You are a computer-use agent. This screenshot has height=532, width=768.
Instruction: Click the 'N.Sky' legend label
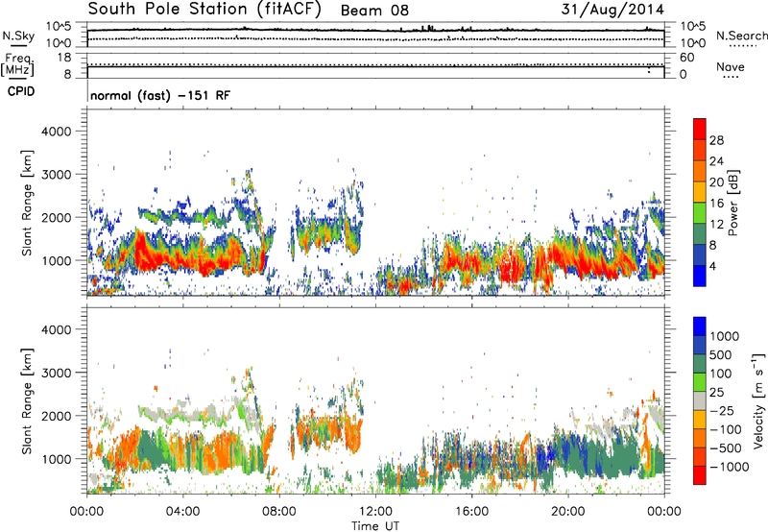point(18,36)
